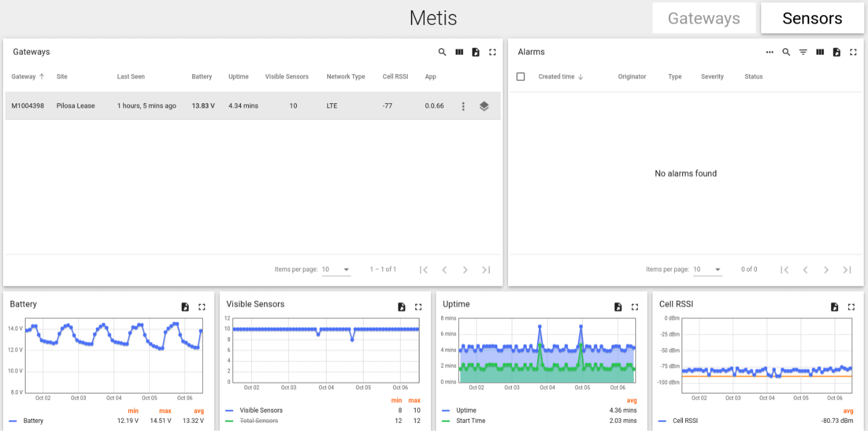Sort alarms by Severity column

713,77
